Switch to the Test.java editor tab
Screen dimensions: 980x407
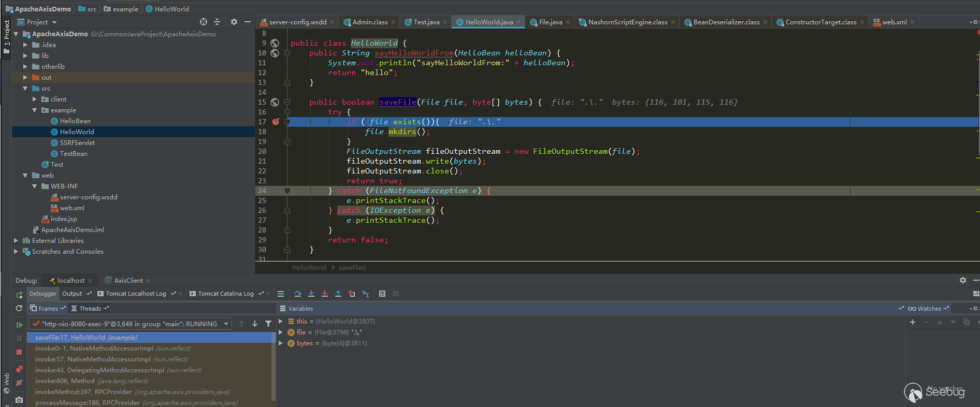coord(426,22)
